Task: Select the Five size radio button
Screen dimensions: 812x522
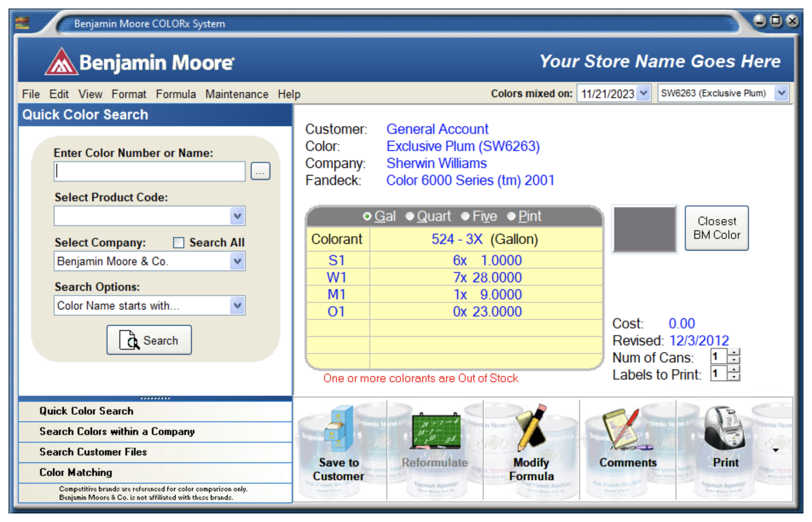Action: [465, 216]
